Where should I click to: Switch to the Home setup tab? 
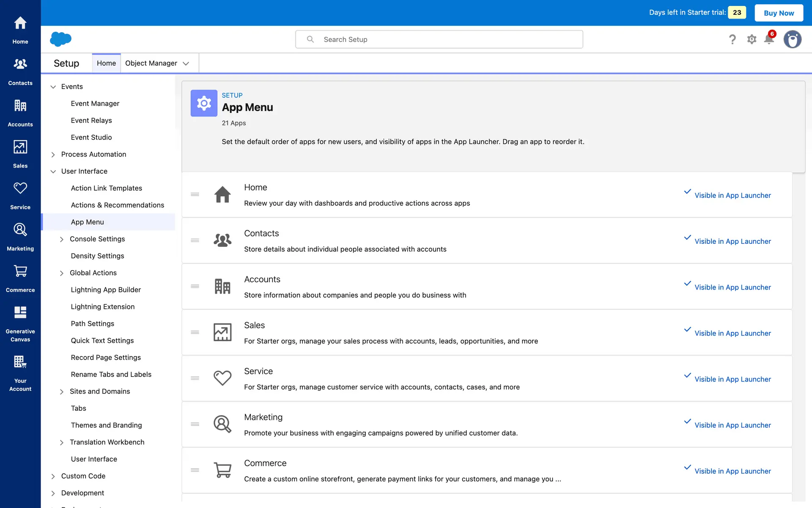tap(106, 63)
